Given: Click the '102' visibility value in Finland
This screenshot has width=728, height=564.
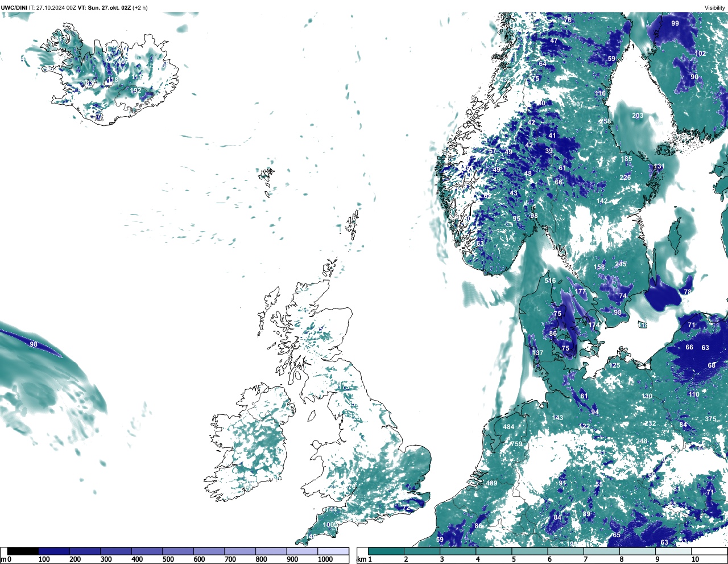Looking at the screenshot, I should pyautogui.click(x=701, y=53).
